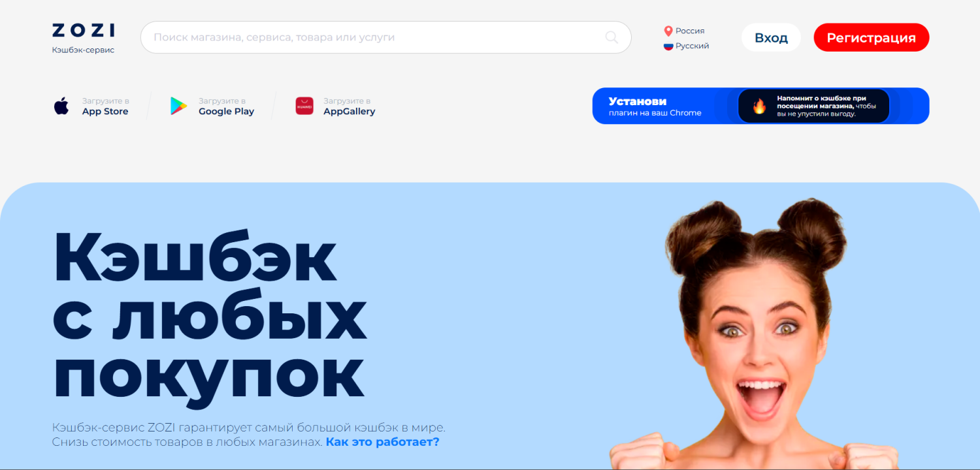This screenshot has height=470, width=980.
Task: Click the Huawei AppGallery icon
Action: click(x=304, y=106)
